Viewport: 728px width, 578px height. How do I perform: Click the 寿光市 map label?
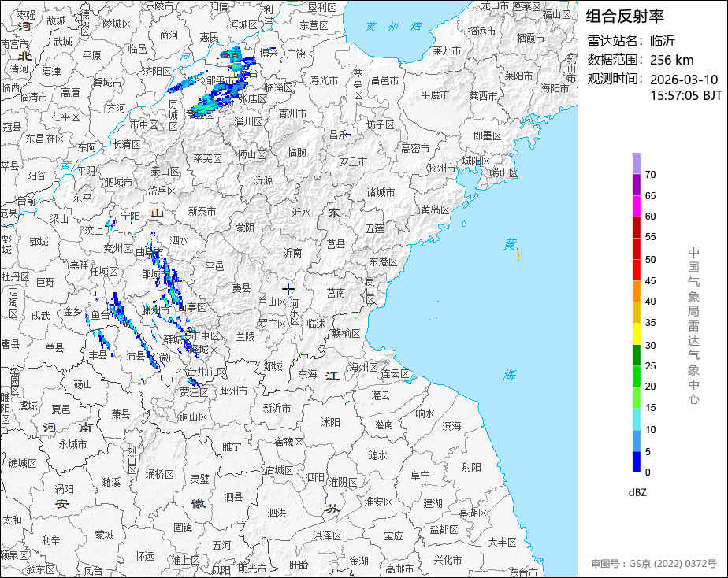point(324,81)
